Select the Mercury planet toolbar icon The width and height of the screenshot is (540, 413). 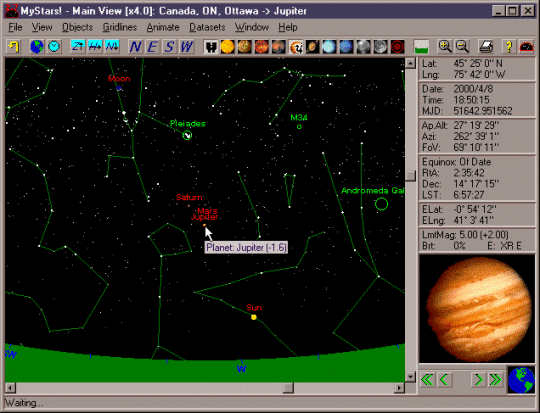tap(245, 47)
